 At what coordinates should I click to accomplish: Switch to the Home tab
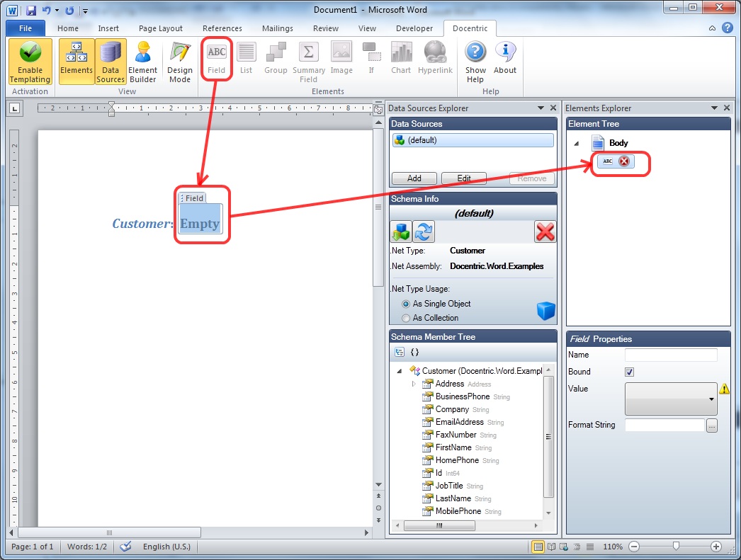tap(68, 28)
